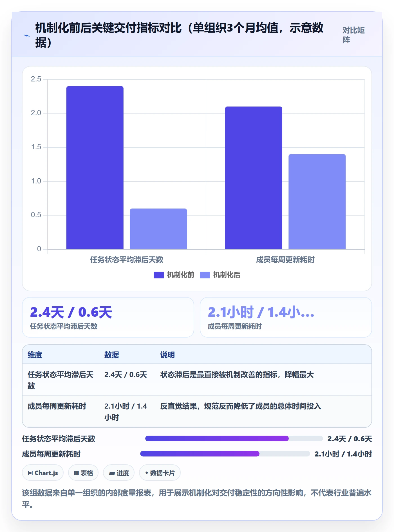Click the 1.4 bar for 成员每周更新耗时
This screenshot has width=394, height=532.
click(x=317, y=201)
